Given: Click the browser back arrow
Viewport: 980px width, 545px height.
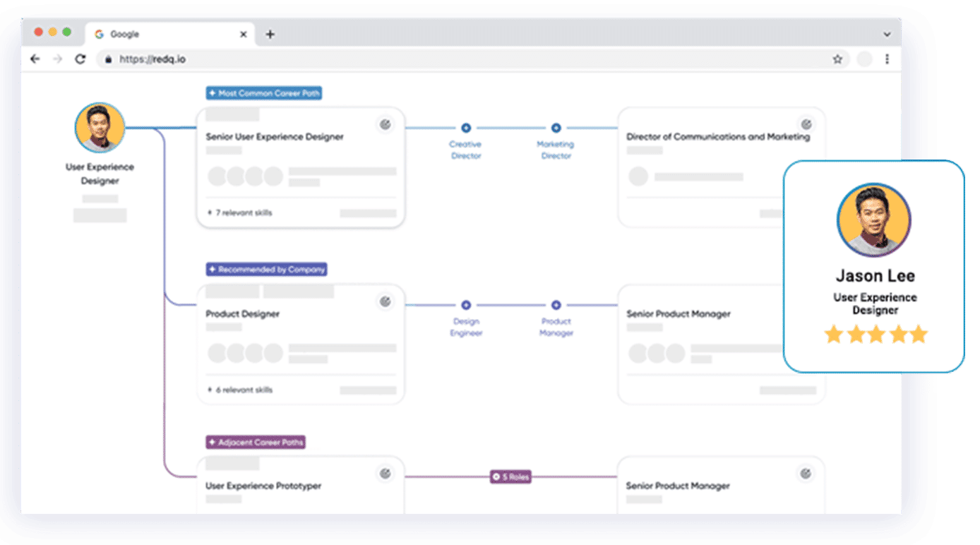Looking at the screenshot, I should pyautogui.click(x=35, y=59).
